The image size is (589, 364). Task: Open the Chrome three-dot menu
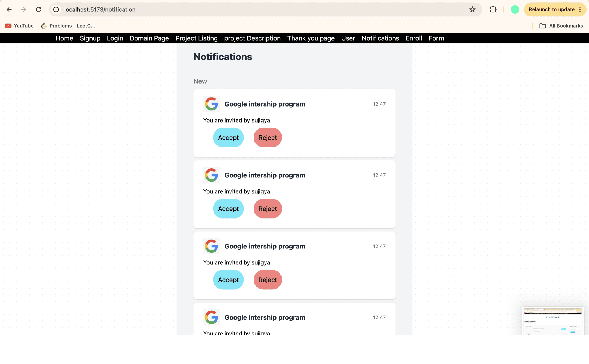pyautogui.click(x=580, y=9)
